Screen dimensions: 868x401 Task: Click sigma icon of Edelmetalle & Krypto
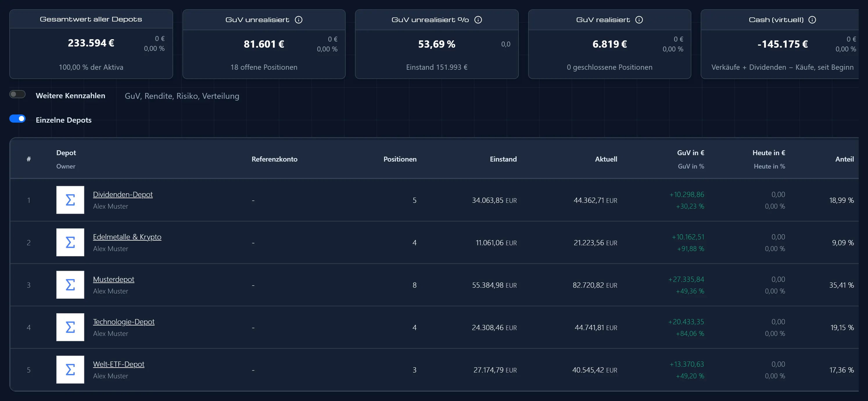(x=70, y=242)
